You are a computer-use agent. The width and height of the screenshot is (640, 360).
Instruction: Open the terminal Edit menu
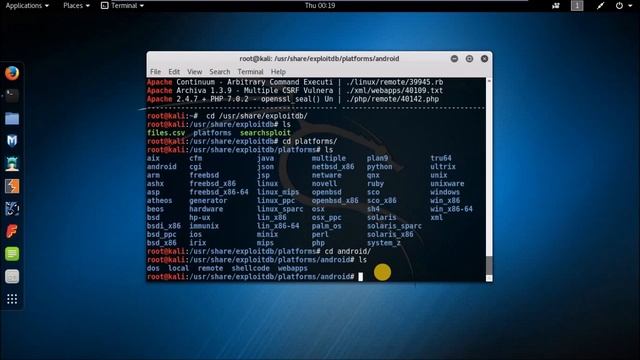pyautogui.click(x=174, y=72)
